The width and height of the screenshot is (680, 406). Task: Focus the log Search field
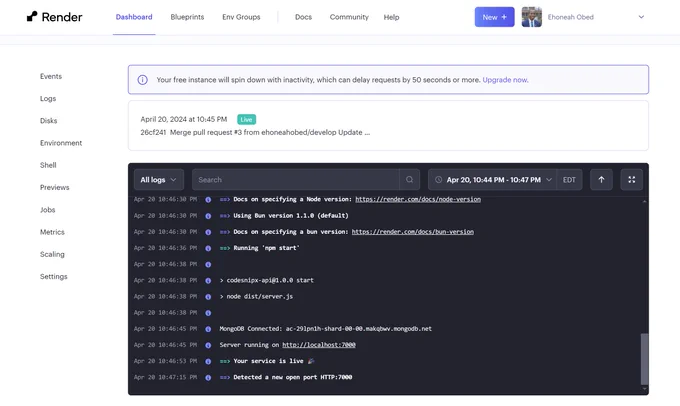[296, 180]
